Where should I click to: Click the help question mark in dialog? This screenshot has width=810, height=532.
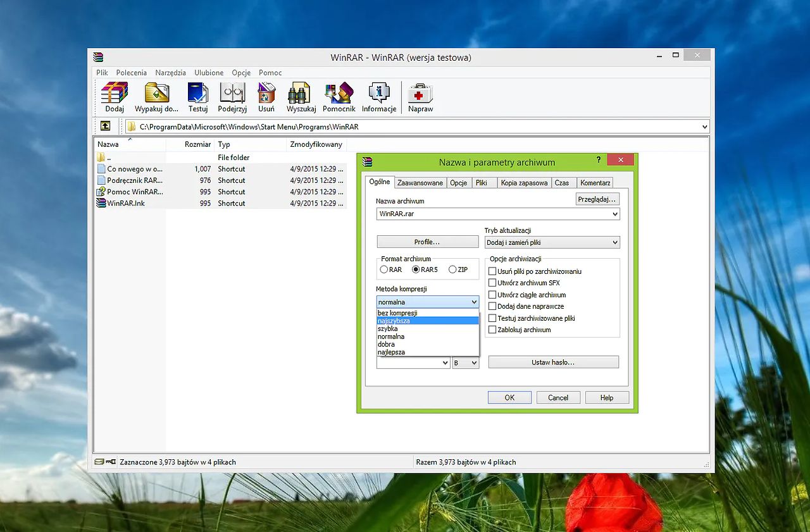pyautogui.click(x=599, y=159)
